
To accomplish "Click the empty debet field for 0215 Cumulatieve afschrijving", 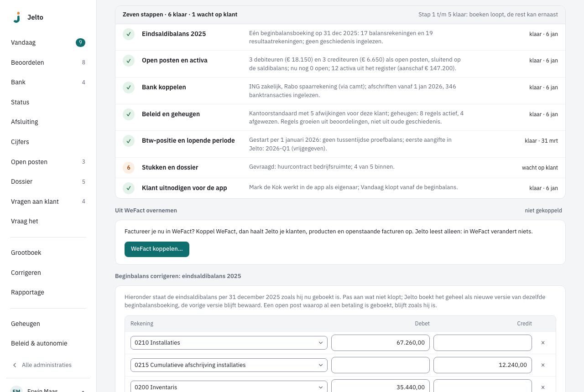I will pyautogui.click(x=381, y=365).
